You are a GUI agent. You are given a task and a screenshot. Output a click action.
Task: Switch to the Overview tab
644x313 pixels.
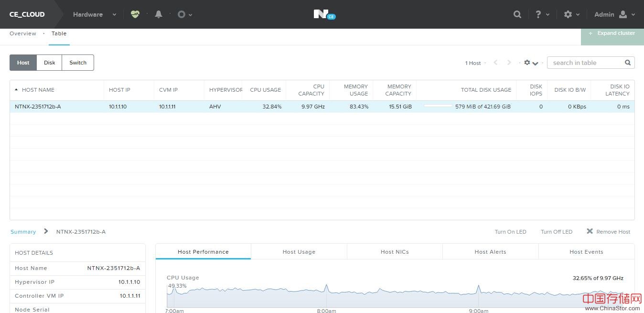click(x=23, y=33)
